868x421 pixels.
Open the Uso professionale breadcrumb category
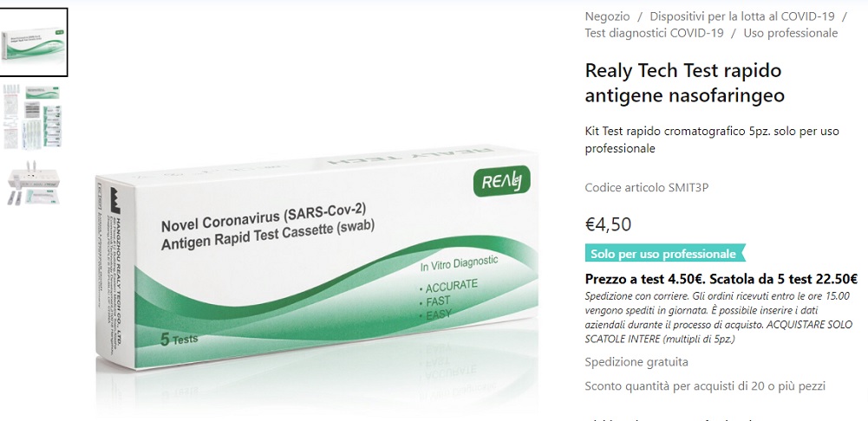point(791,33)
